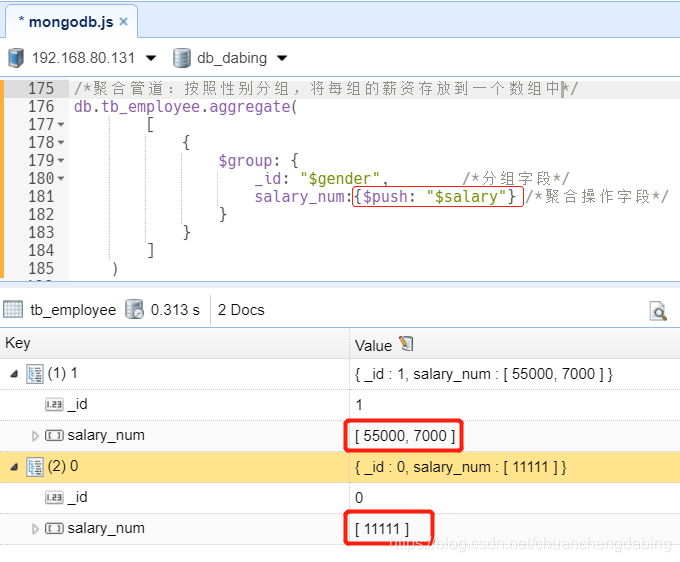The height and width of the screenshot is (562, 680).
Task: Click the "$gender" string in the editor
Action: (x=340, y=179)
